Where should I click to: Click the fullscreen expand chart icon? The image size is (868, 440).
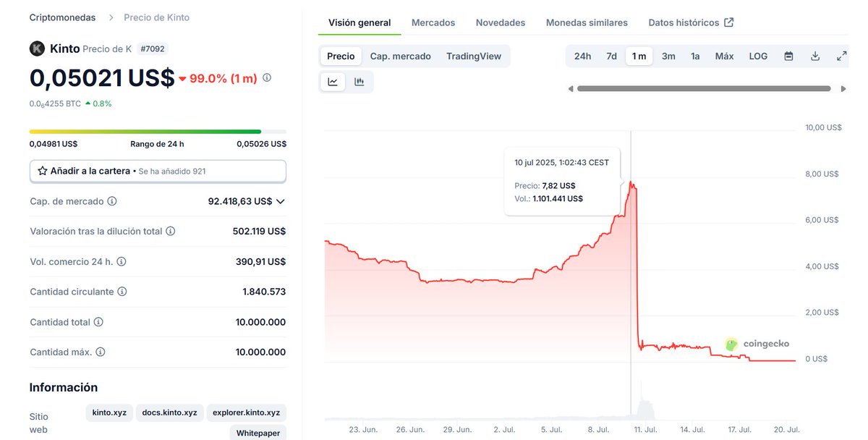pyautogui.click(x=842, y=56)
